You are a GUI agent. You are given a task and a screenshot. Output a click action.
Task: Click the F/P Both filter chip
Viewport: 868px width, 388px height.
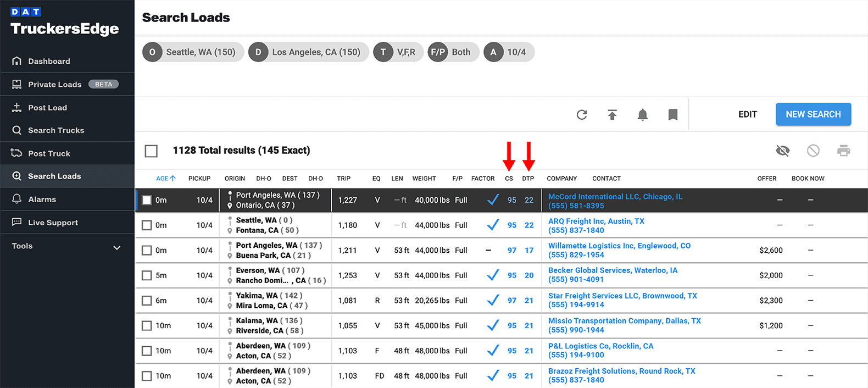point(453,52)
